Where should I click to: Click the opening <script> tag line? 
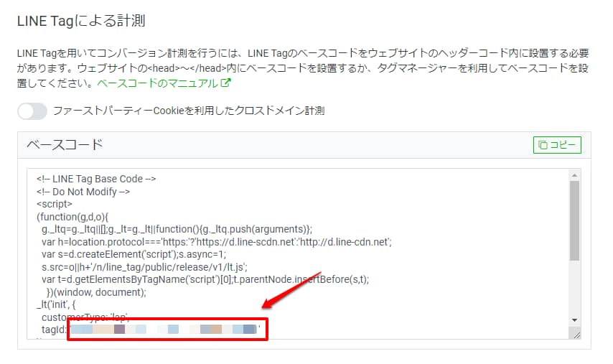click(55, 204)
